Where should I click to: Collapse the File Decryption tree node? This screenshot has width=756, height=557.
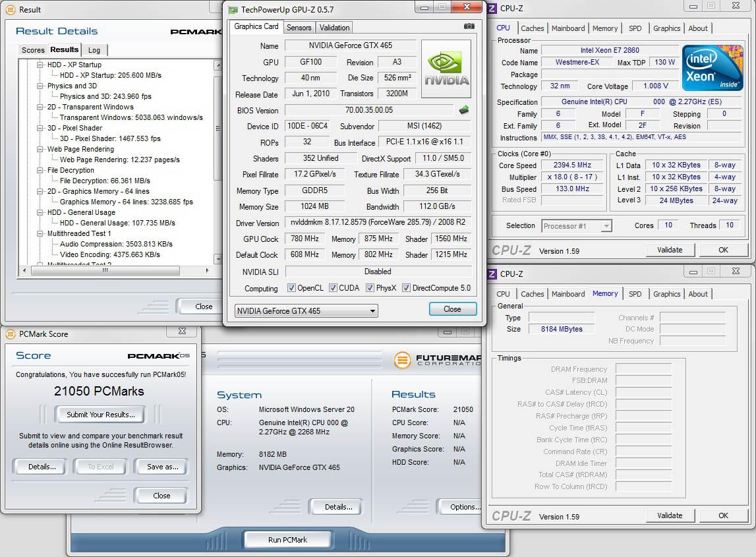[x=40, y=170]
